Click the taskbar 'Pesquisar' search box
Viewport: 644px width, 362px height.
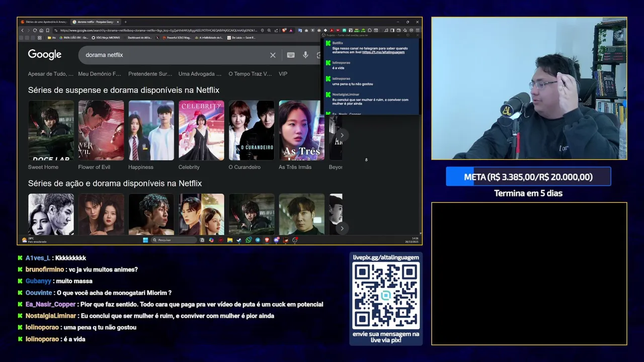[x=174, y=240]
